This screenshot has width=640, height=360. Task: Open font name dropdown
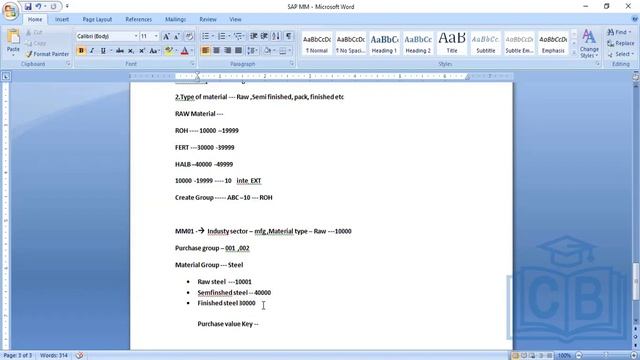(x=136, y=36)
